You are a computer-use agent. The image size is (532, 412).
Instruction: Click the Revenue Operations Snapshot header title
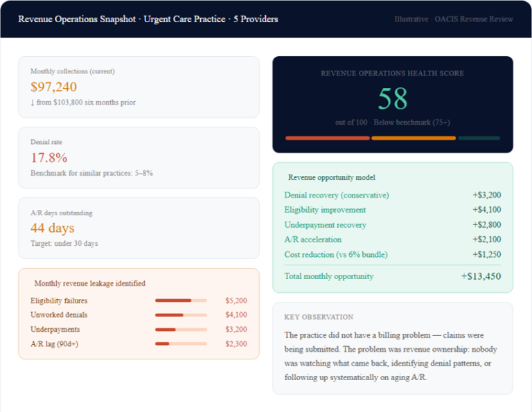(148, 19)
